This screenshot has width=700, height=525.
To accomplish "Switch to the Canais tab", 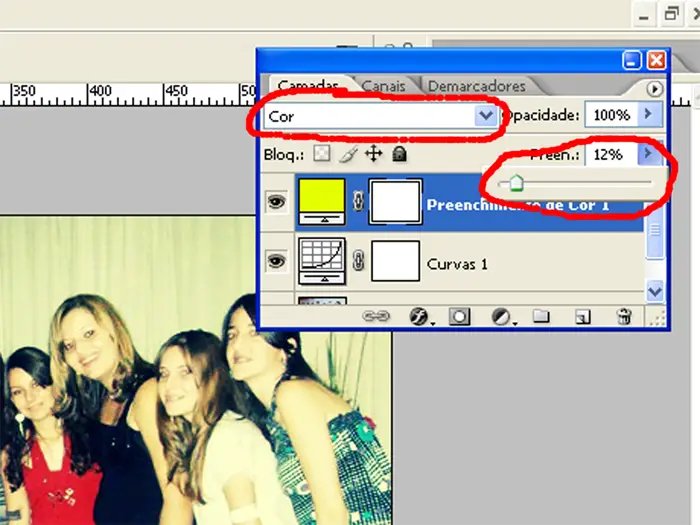I will tap(384, 86).
